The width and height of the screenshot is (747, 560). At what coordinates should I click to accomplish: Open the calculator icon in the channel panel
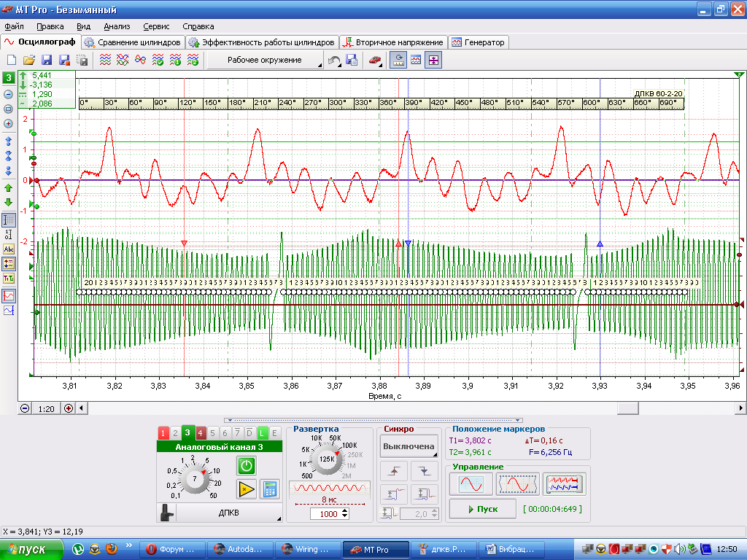270,489
